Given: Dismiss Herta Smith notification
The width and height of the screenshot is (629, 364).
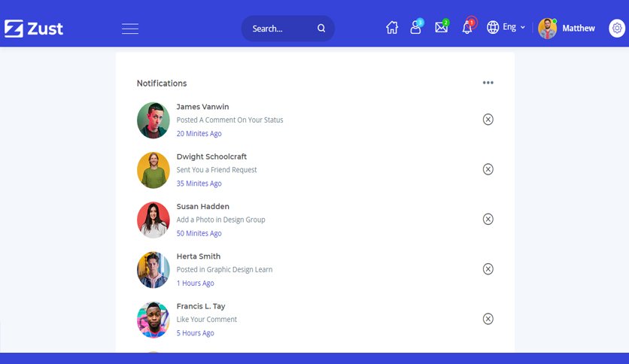Looking at the screenshot, I should [x=488, y=269].
